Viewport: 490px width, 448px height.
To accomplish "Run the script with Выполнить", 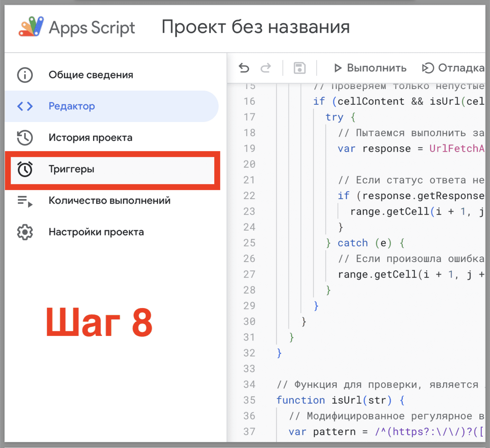I will [x=370, y=68].
